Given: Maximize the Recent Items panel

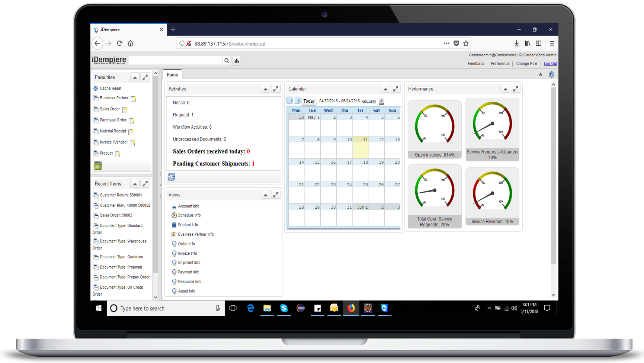Looking at the screenshot, I should coord(145,184).
